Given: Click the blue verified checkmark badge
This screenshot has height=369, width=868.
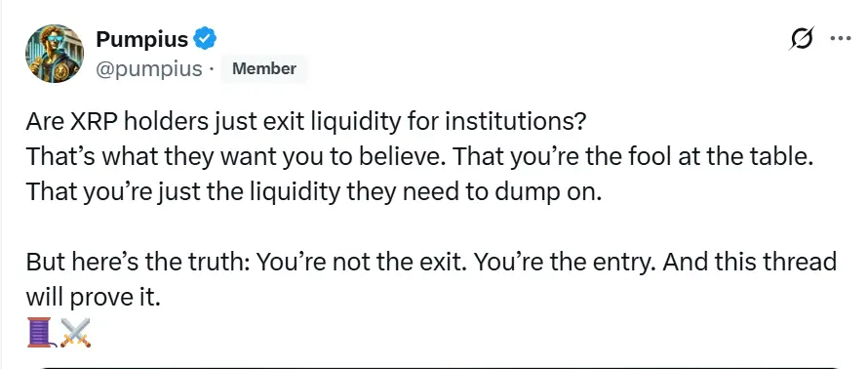Looking at the screenshot, I should pyautogui.click(x=204, y=39).
